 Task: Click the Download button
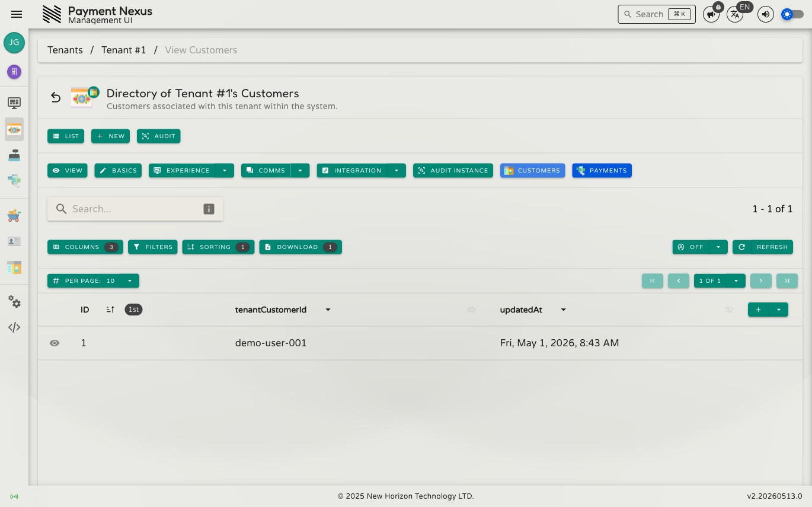[300, 247]
